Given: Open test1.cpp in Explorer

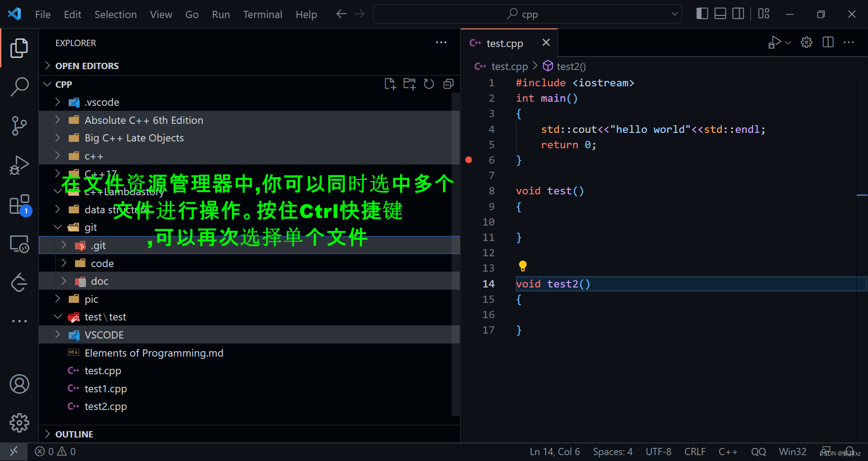Looking at the screenshot, I should tap(249, 389).
